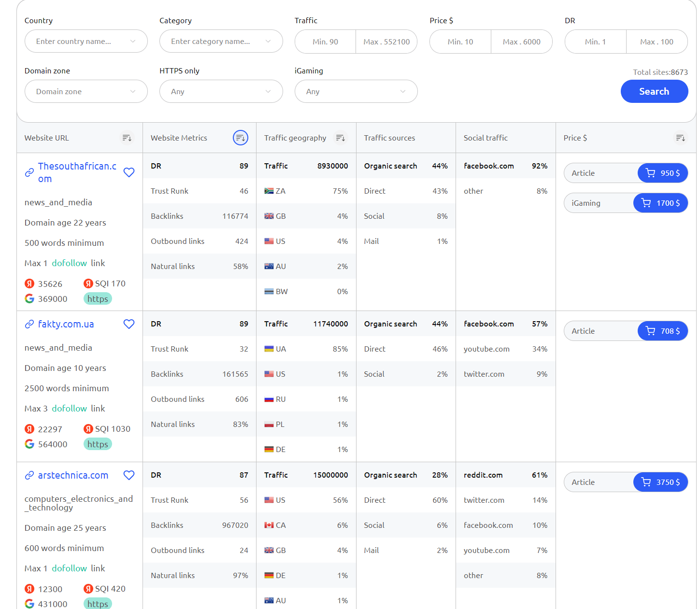Viewport: 700px width, 609px height.
Task: Click Traffic value 11740000
Action: point(330,324)
